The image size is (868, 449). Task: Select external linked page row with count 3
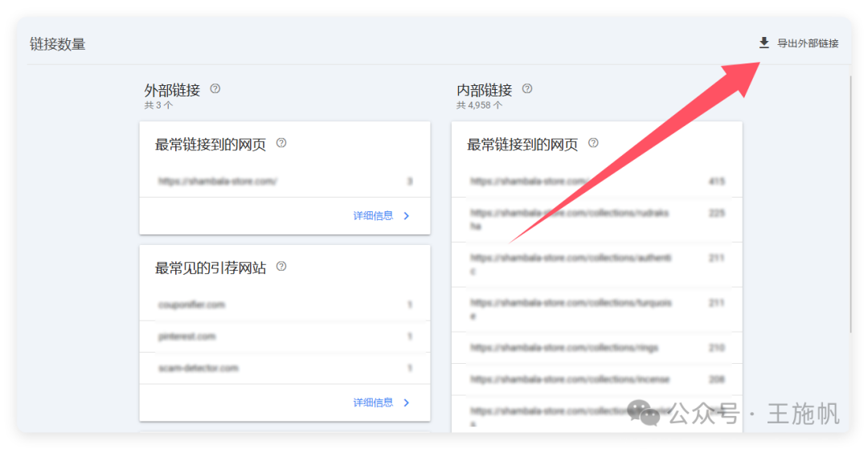click(285, 182)
